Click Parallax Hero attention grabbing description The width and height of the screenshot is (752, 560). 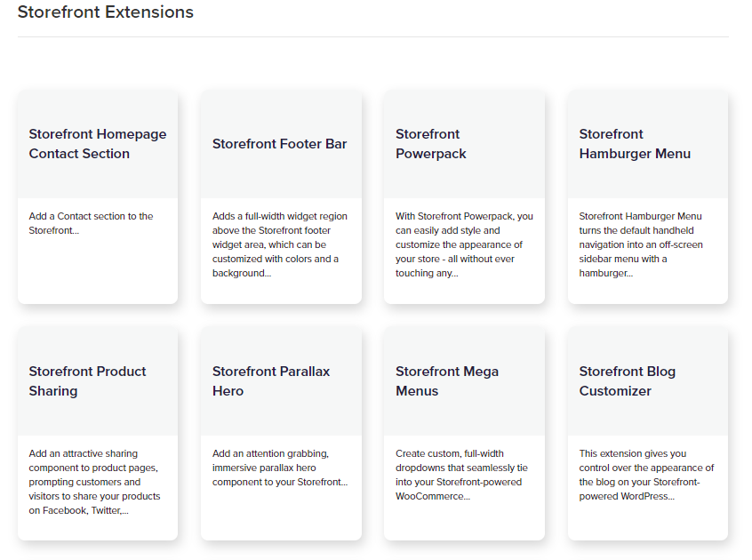(x=280, y=468)
